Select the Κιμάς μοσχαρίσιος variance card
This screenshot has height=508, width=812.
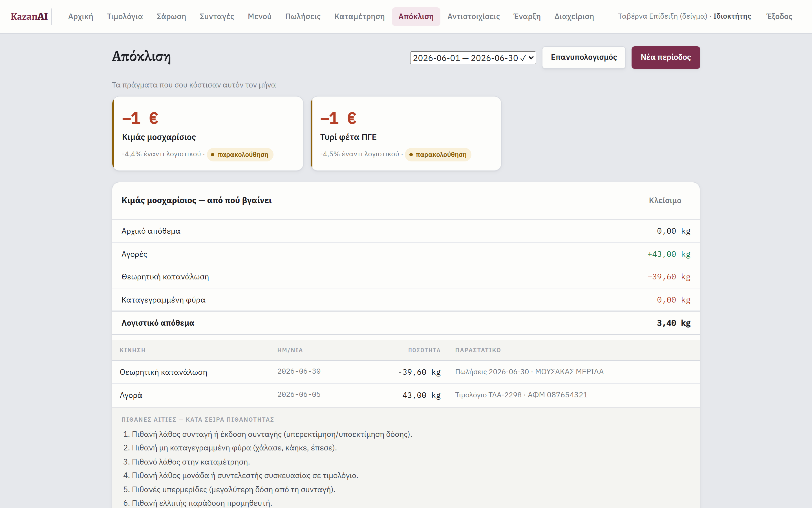(208, 134)
